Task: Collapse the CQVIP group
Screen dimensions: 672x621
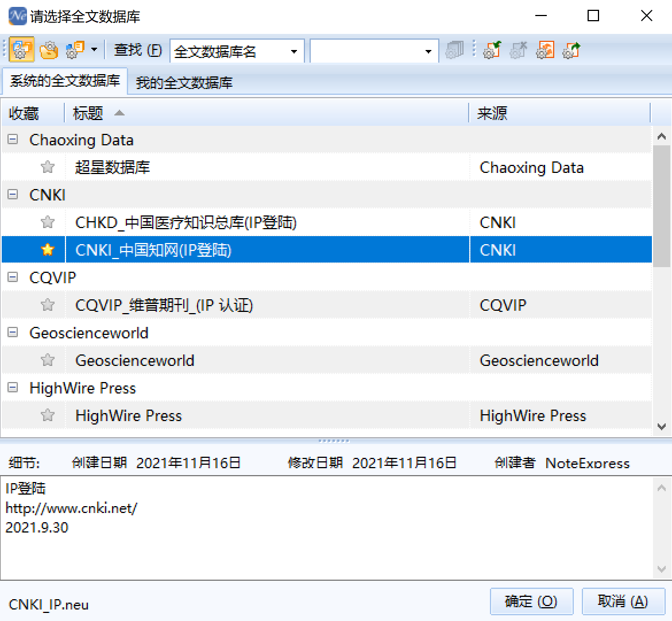Action: click(13, 277)
